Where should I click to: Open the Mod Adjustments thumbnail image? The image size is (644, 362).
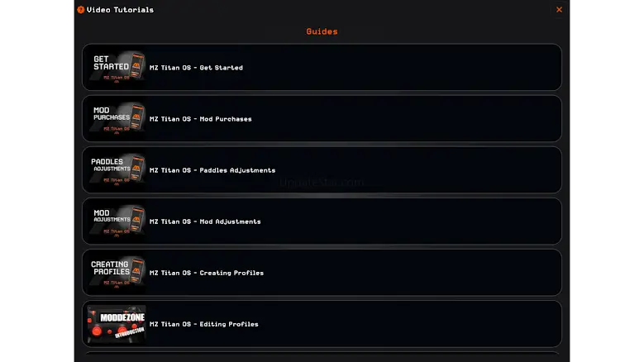(117, 221)
